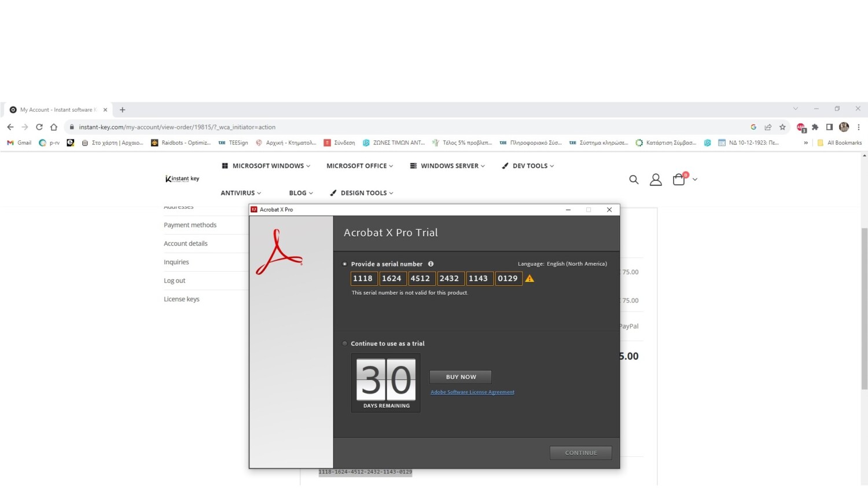Viewport: 868px width, 488px height.
Task: Open the website search magnifier icon
Action: click(x=634, y=180)
